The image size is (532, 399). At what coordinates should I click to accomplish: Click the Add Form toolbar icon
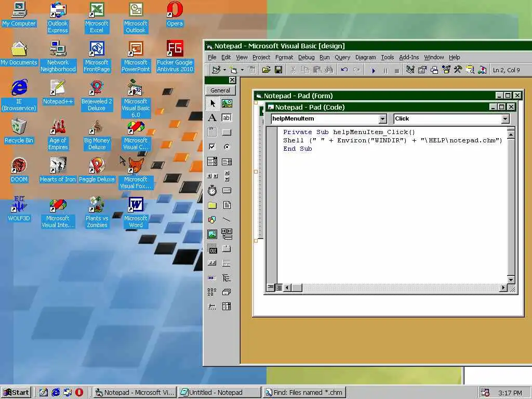[x=233, y=70]
